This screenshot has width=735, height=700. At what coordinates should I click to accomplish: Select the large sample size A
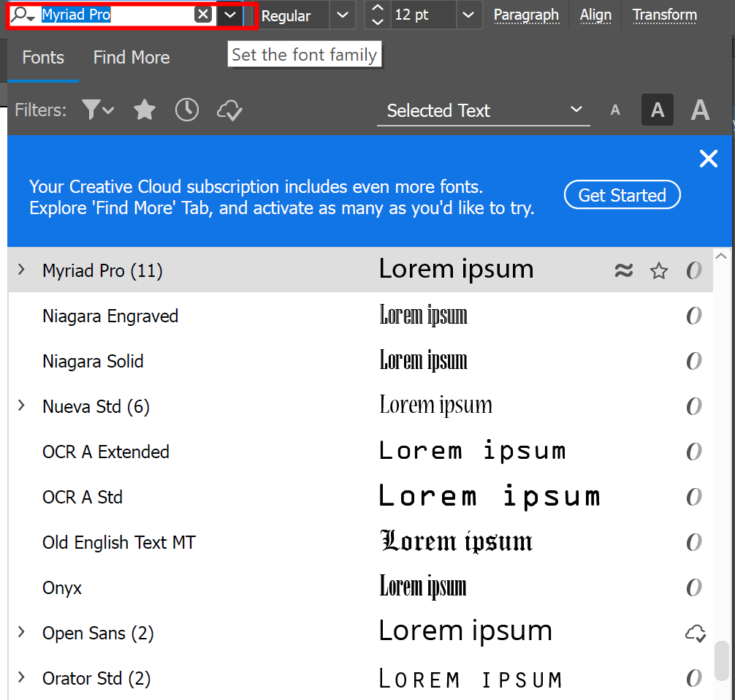coord(700,110)
